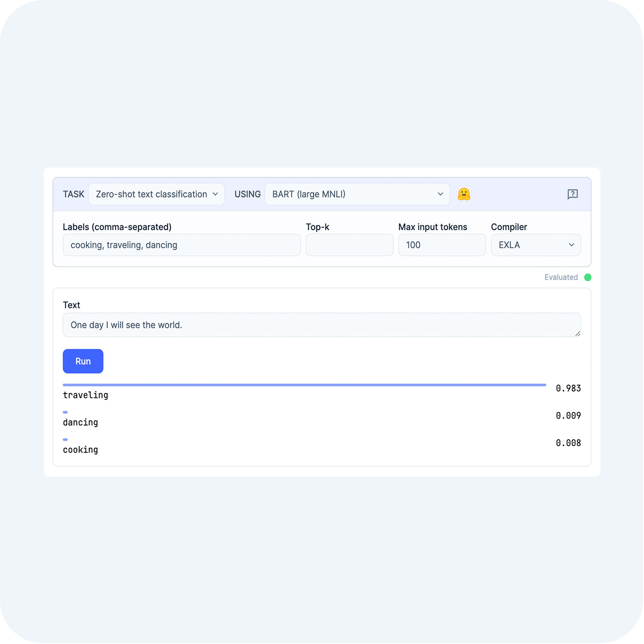Open the EXLA Compiler dropdown
Screen dimensions: 644x644
536,245
